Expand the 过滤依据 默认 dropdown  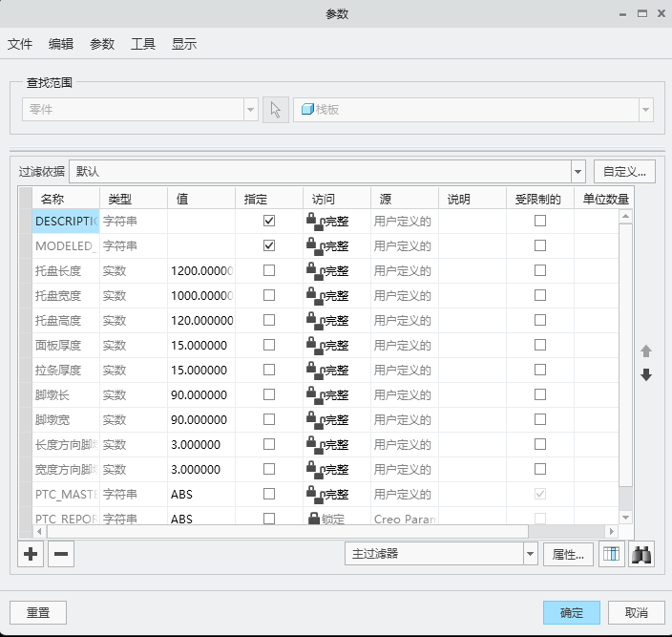(577, 172)
